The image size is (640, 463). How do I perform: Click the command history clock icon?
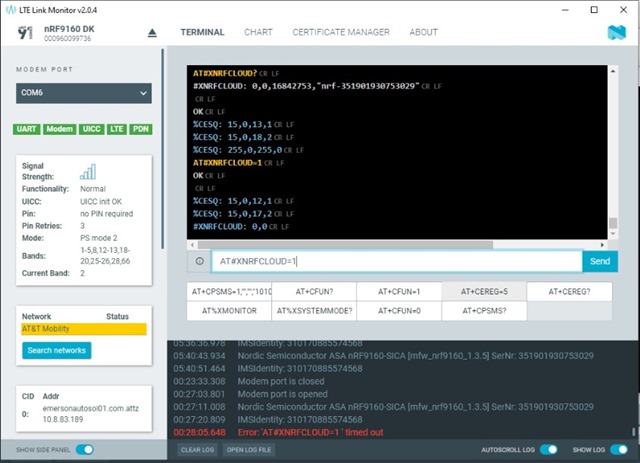pyautogui.click(x=200, y=262)
